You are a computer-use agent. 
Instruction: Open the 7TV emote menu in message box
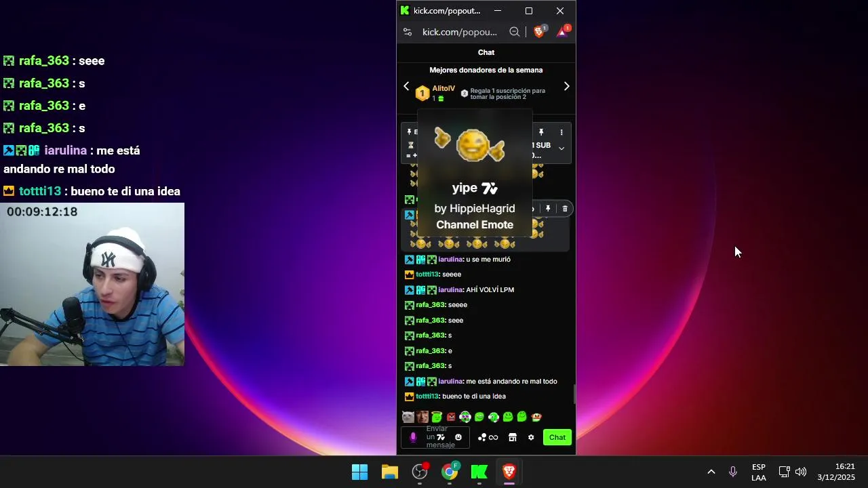click(x=441, y=437)
